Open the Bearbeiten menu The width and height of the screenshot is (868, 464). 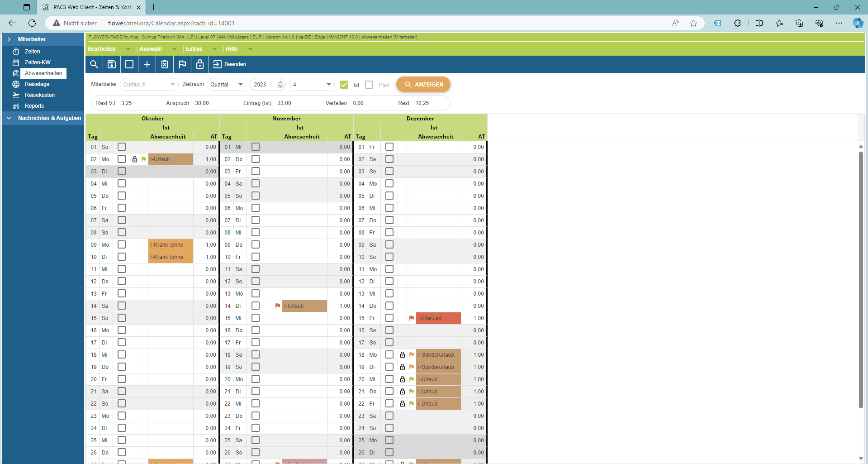pyautogui.click(x=109, y=49)
